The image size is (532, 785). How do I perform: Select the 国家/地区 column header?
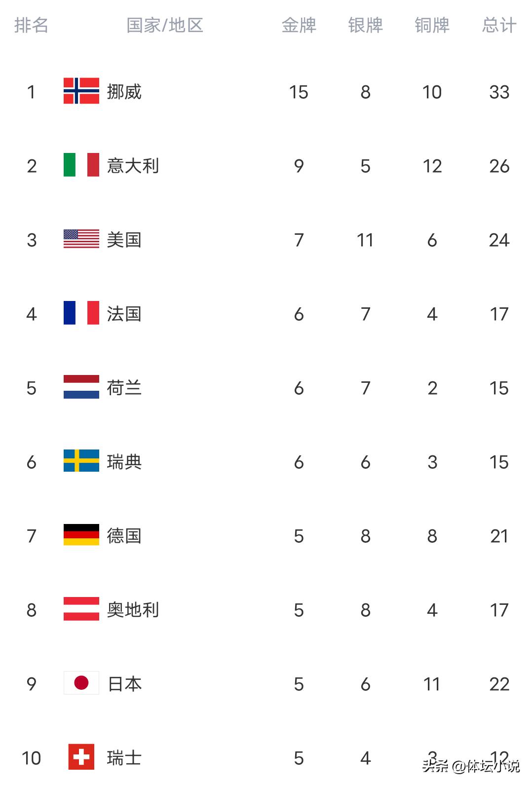pyautogui.click(x=165, y=25)
